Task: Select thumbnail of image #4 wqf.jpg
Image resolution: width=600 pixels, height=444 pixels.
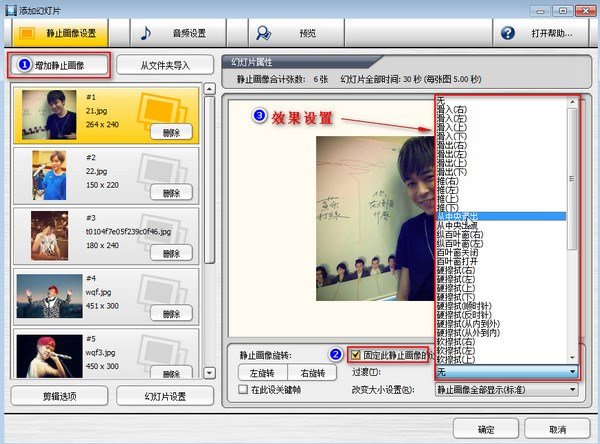Action: [x=49, y=296]
